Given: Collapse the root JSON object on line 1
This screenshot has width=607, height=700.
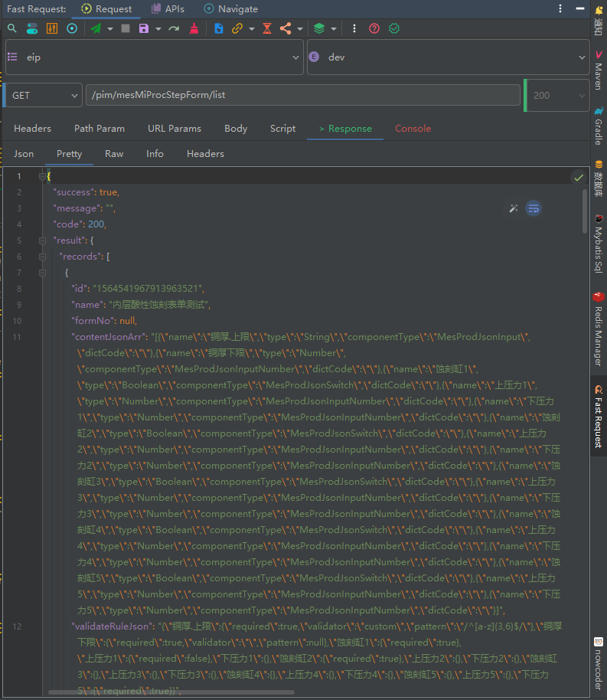Looking at the screenshot, I should click(x=43, y=177).
